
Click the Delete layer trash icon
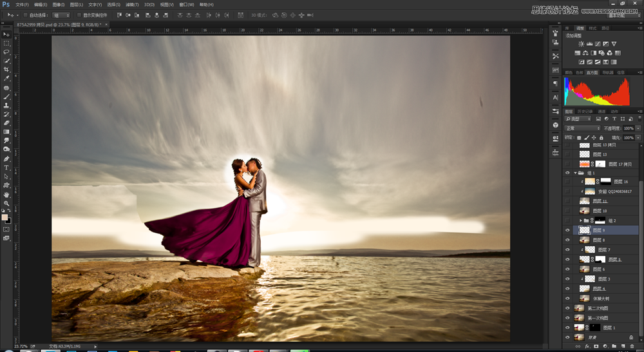pyautogui.click(x=632, y=347)
